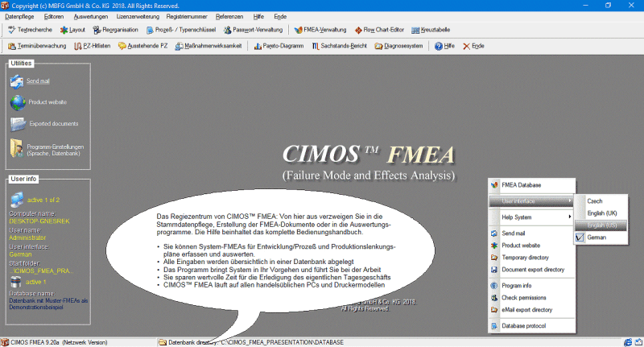Click the database icon beside active 1

click(x=15, y=282)
